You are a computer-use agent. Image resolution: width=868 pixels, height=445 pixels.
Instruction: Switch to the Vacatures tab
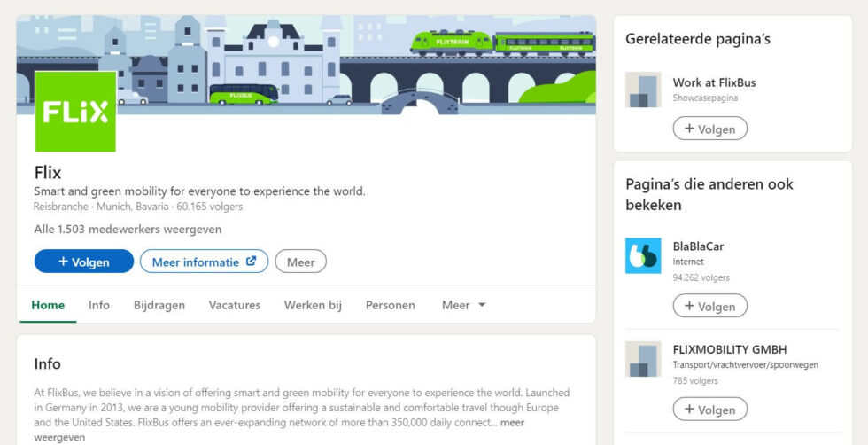click(235, 305)
